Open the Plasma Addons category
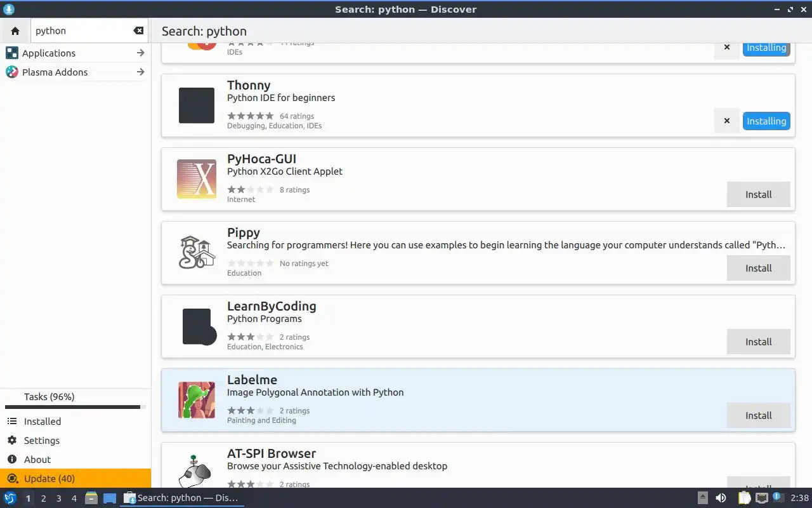This screenshot has width=812, height=508. [x=75, y=72]
